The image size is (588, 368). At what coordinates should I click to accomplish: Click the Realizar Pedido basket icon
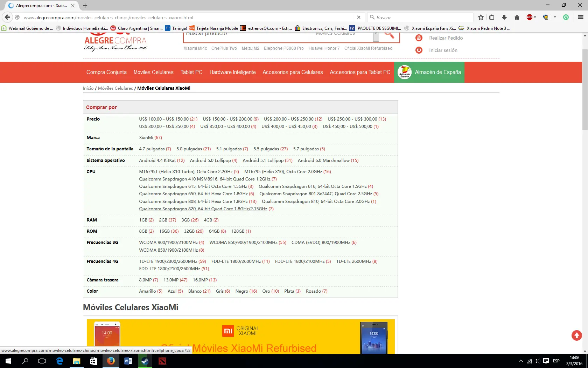(x=419, y=38)
